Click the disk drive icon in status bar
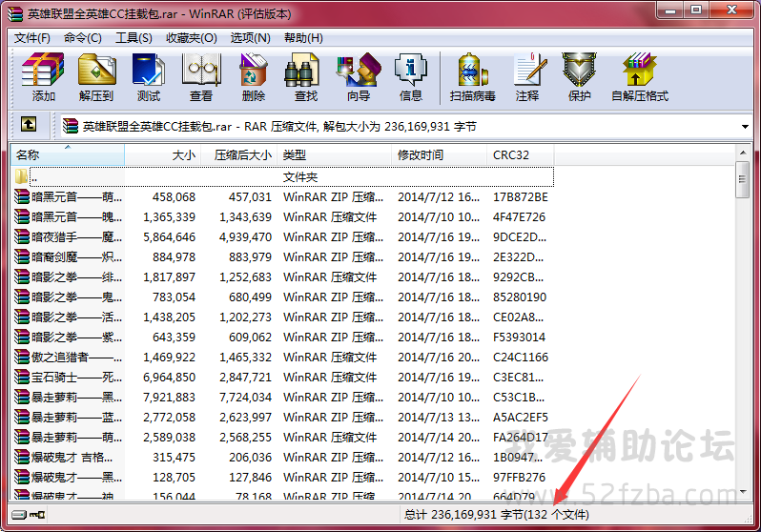The height and width of the screenshot is (532, 761). tap(19, 515)
